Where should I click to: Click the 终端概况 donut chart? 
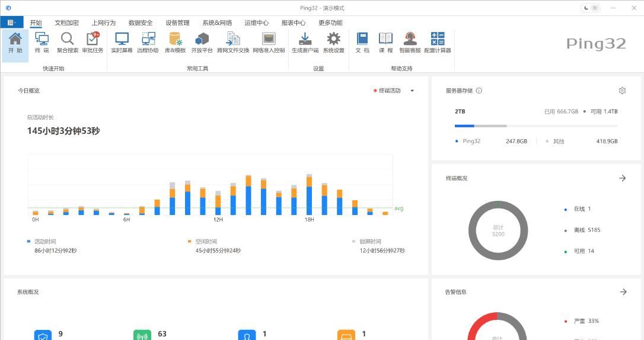498,230
